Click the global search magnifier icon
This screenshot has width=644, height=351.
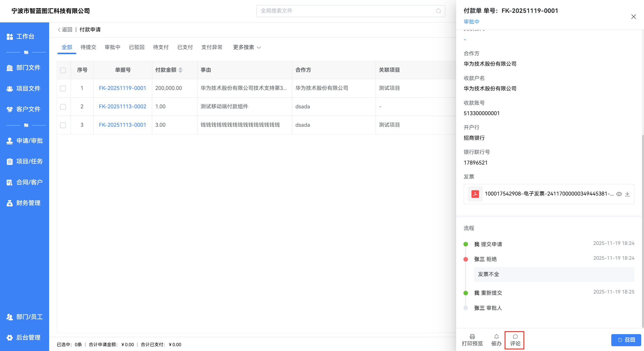(438, 11)
